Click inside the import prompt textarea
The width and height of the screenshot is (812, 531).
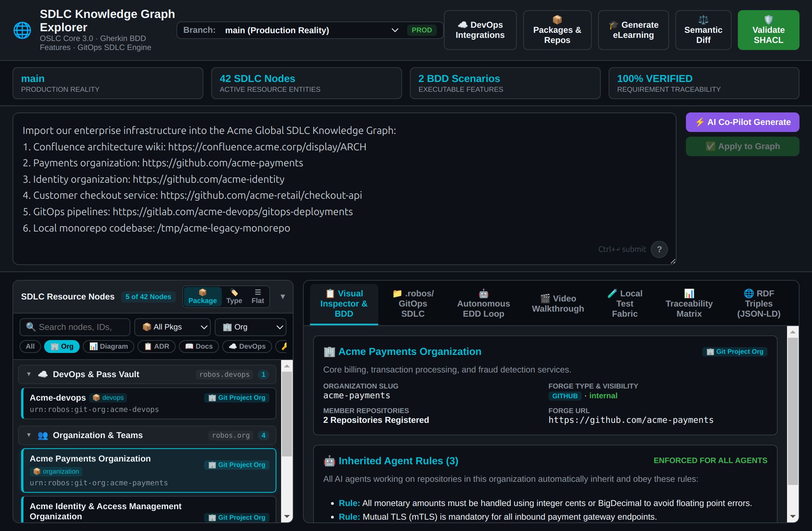coord(344,189)
